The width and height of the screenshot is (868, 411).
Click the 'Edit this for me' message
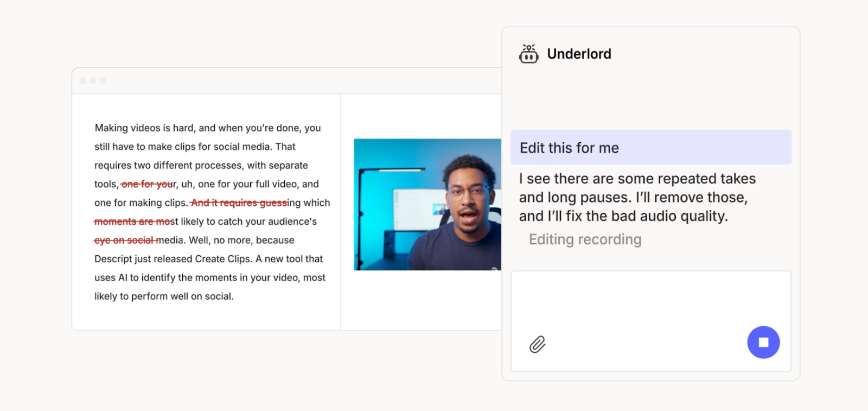(651, 147)
